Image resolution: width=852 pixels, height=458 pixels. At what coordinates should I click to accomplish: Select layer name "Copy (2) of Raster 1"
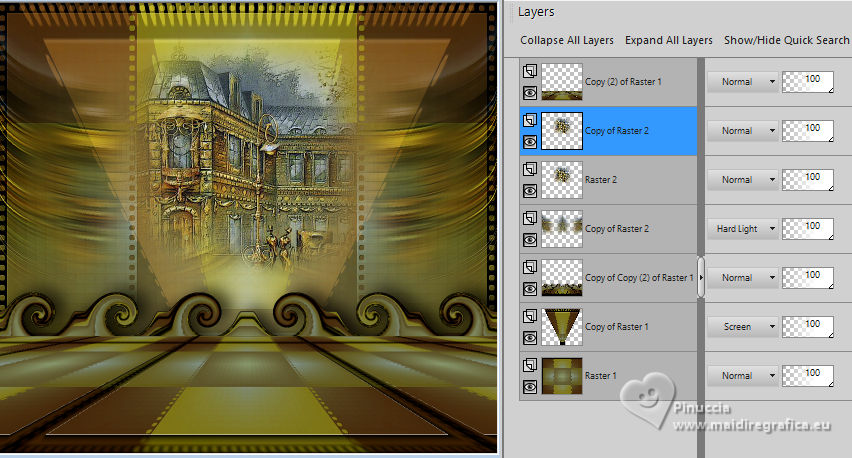[x=623, y=81]
